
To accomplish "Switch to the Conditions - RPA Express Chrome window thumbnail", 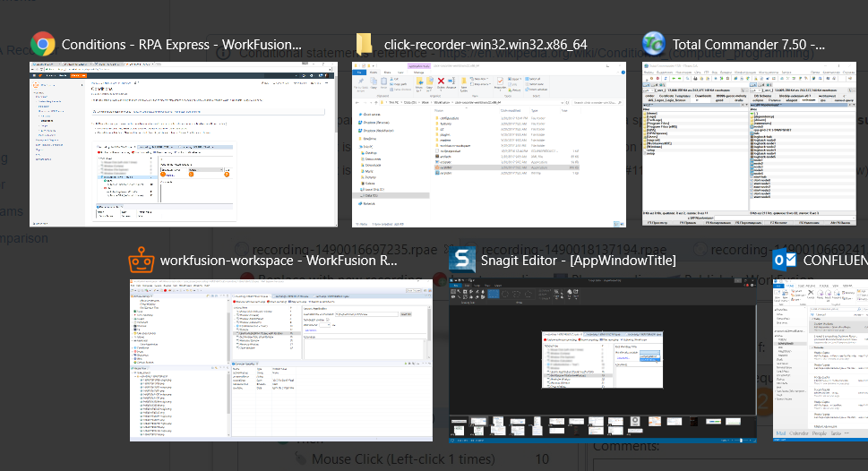I will coord(184,144).
